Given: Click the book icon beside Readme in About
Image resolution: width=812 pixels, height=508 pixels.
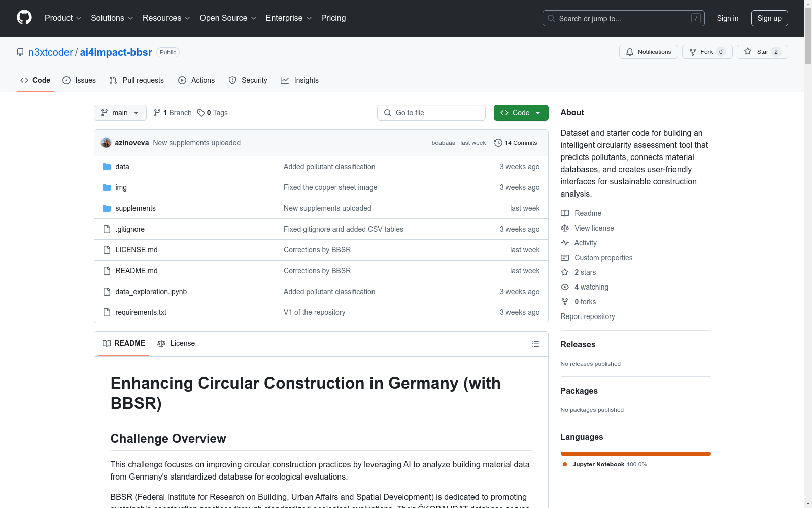Looking at the screenshot, I should pos(565,213).
